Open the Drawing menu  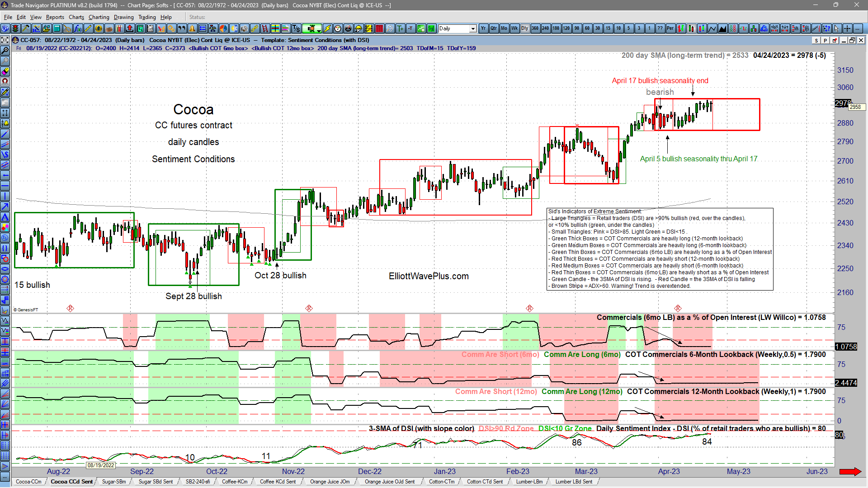coord(123,17)
